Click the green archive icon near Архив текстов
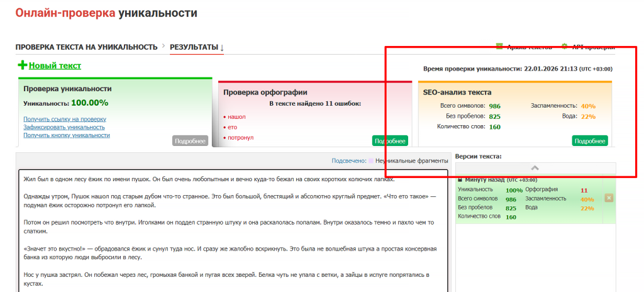 [499, 47]
